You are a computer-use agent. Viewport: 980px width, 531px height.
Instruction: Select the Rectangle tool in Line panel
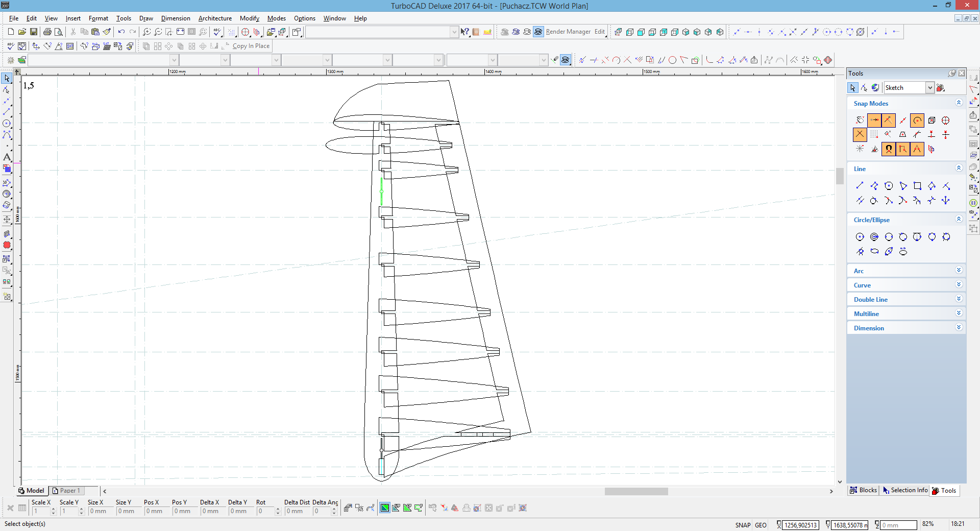click(x=917, y=186)
